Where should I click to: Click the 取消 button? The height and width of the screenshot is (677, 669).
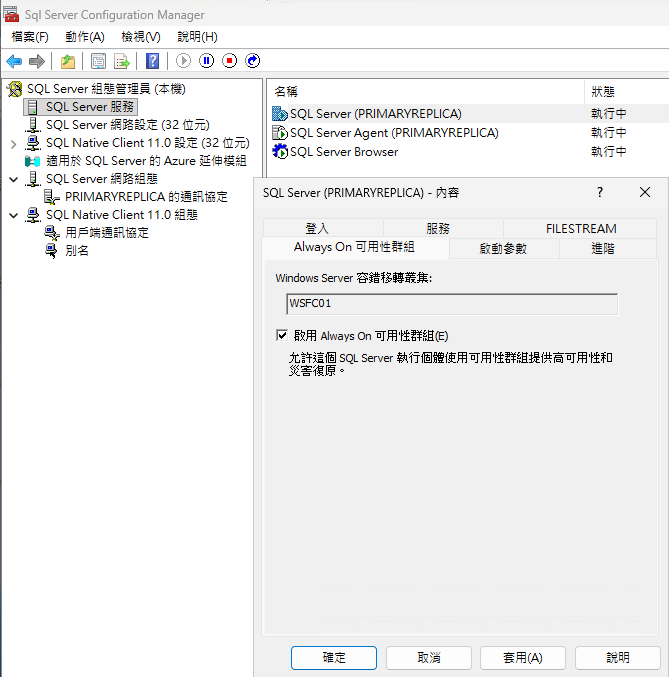pos(429,658)
